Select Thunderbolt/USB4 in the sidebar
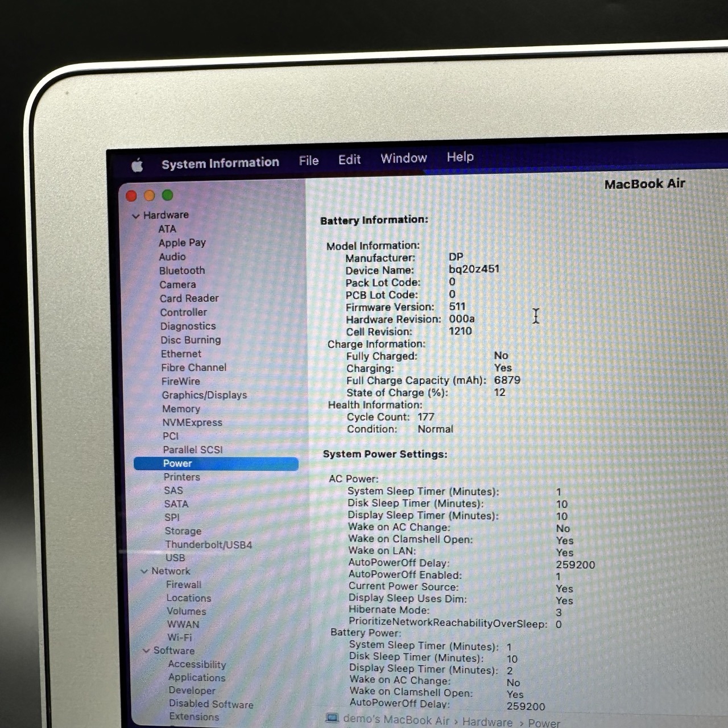This screenshot has width=728, height=728. (208, 545)
